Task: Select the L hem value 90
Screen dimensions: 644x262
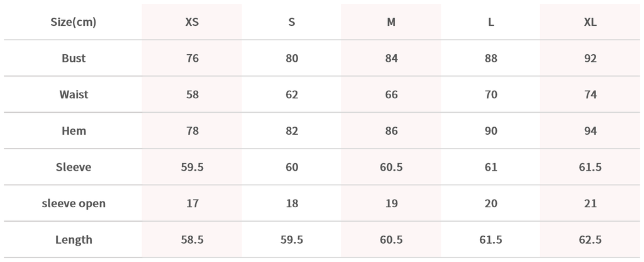Action: 491,131
